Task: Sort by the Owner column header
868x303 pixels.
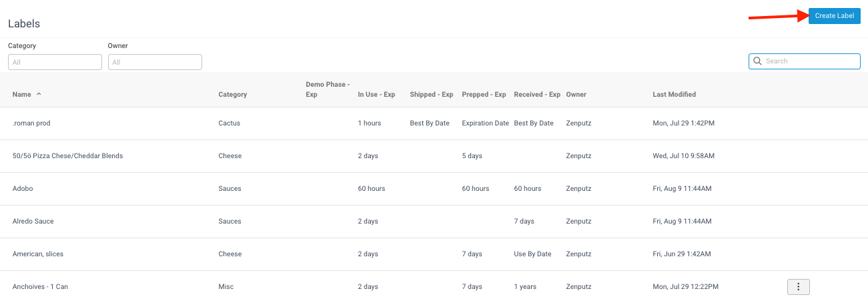Action: (x=576, y=95)
